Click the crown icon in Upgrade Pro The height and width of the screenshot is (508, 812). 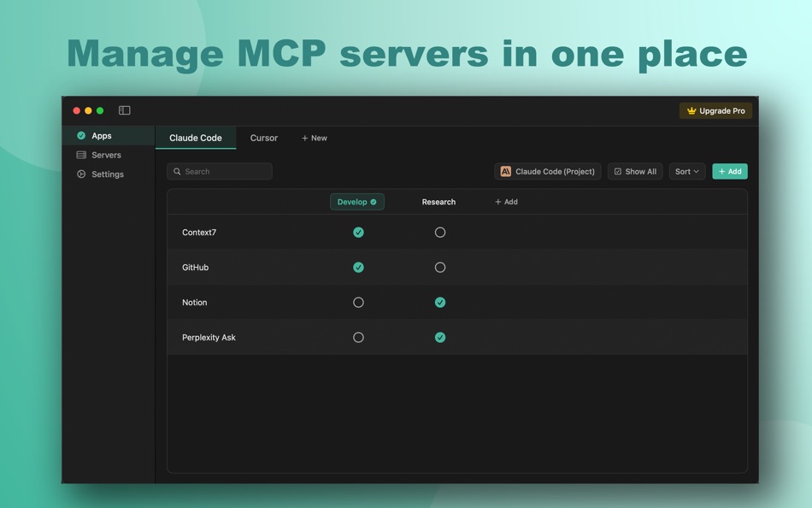click(x=691, y=111)
